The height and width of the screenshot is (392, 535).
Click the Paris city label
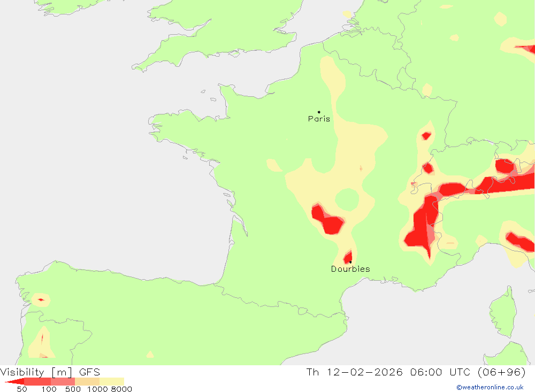tap(319, 119)
